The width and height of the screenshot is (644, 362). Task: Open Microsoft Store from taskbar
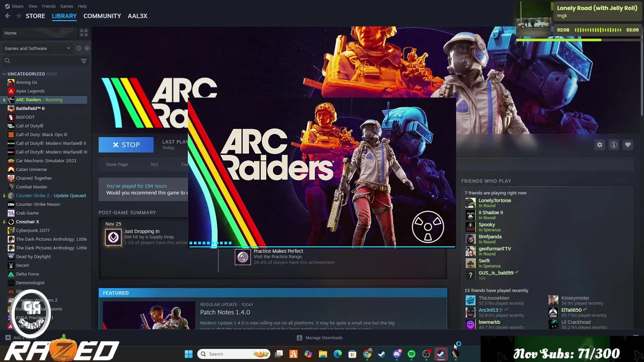click(x=352, y=354)
